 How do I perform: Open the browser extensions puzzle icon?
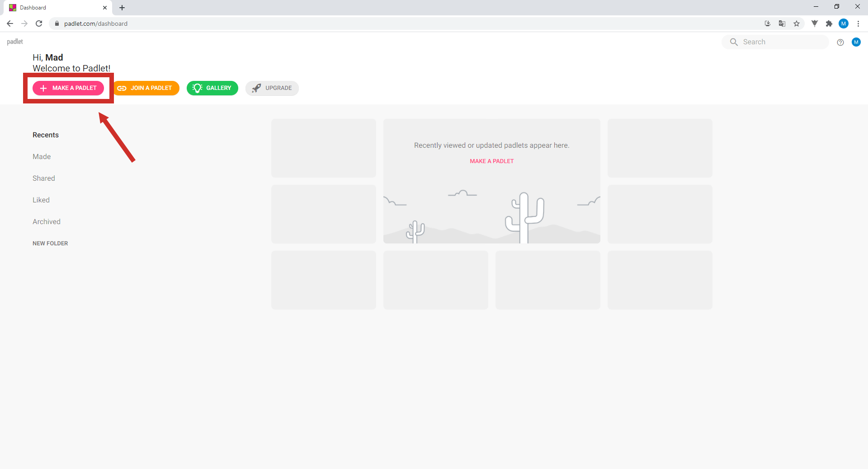pos(829,23)
